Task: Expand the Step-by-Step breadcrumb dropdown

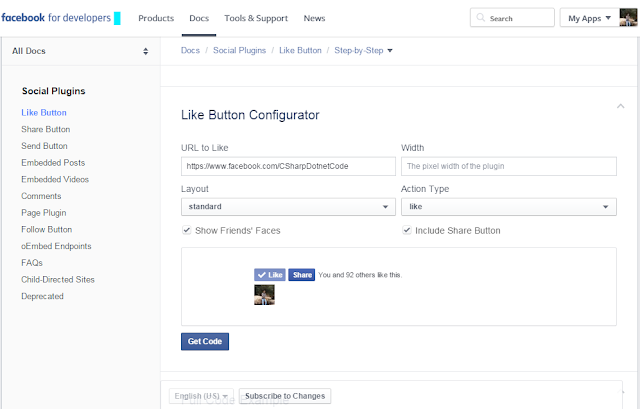Action: coord(363,51)
